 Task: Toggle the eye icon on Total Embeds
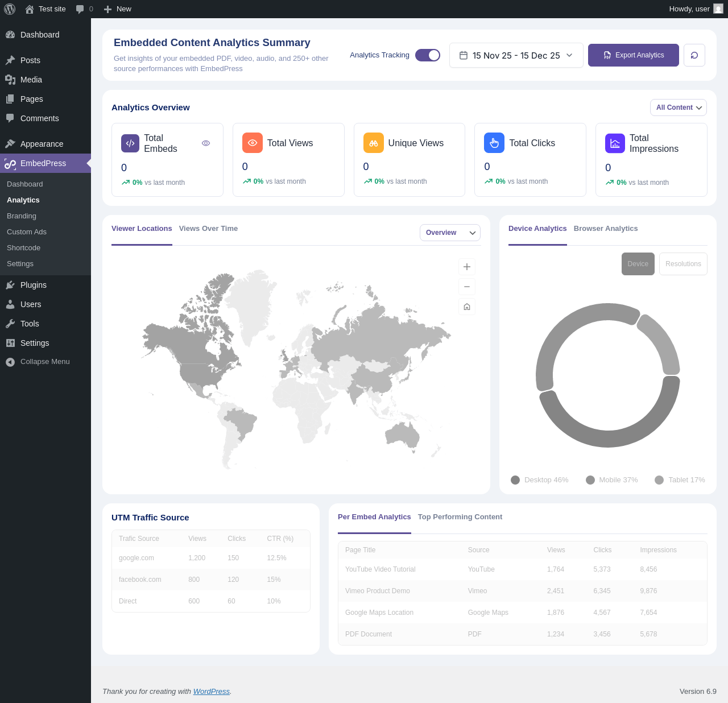[206, 143]
